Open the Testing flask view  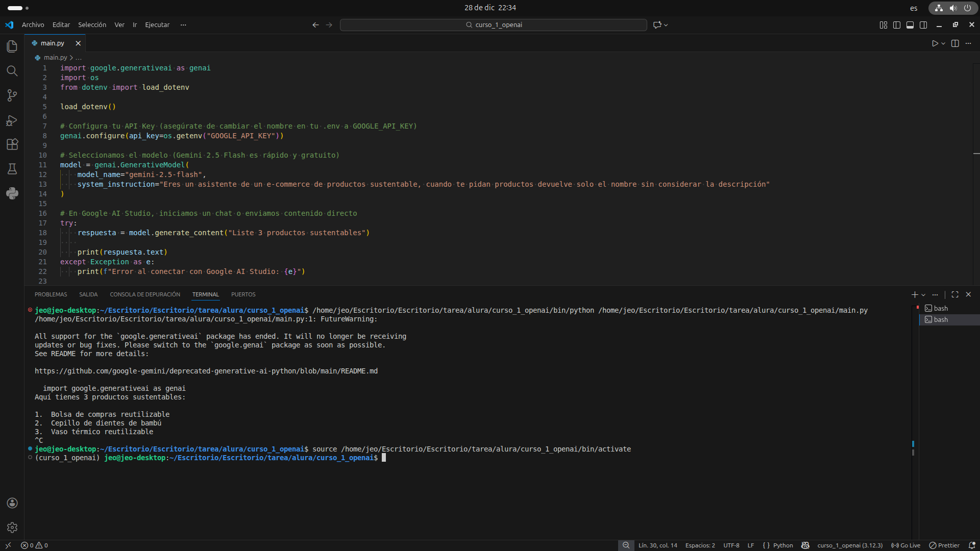click(x=12, y=169)
